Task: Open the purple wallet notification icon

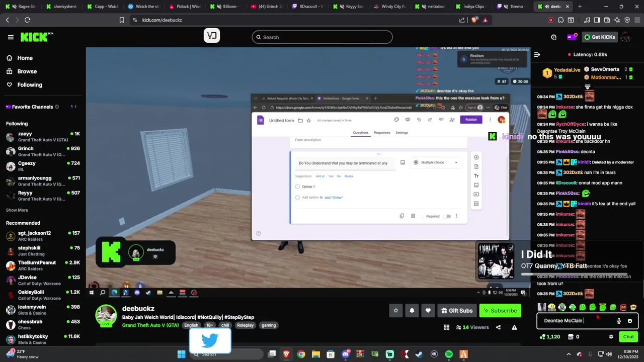Action: click(x=572, y=37)
